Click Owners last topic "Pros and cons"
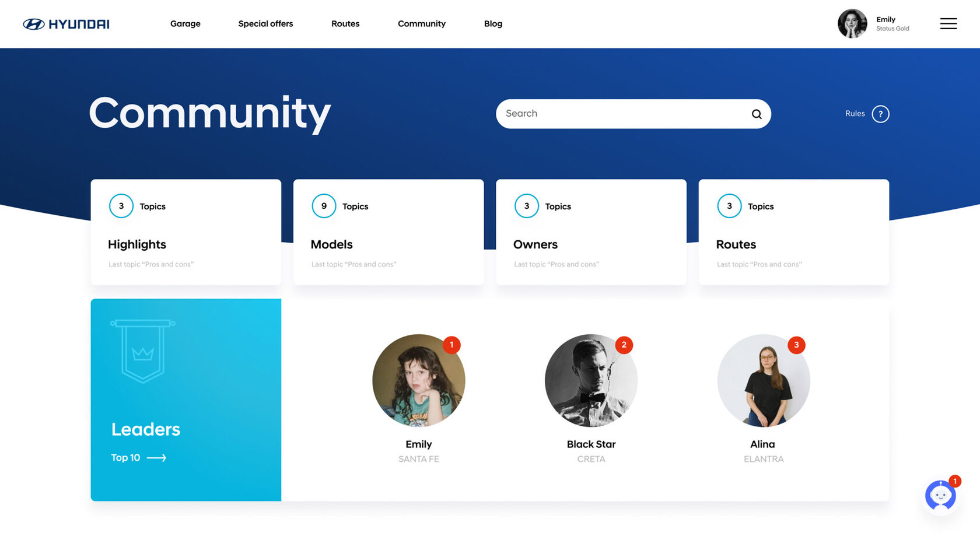This screenshot has width=980, height=550. tap(556, 264)
